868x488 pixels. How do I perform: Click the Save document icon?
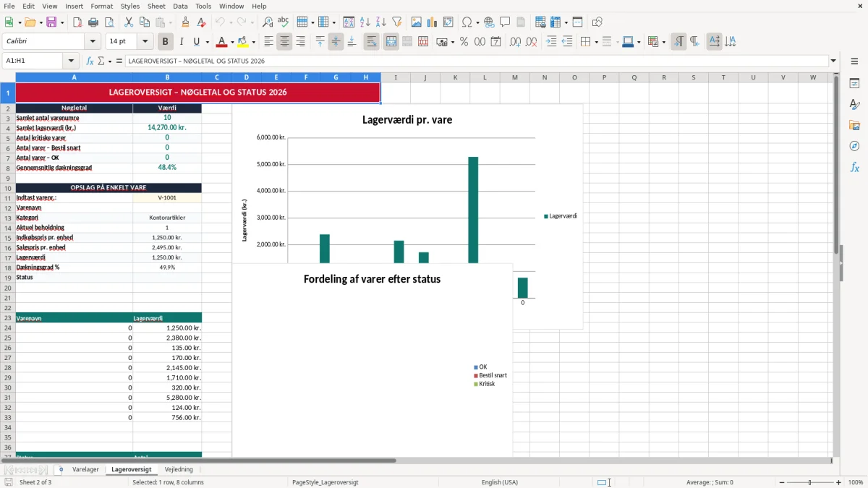click(51, 22)
